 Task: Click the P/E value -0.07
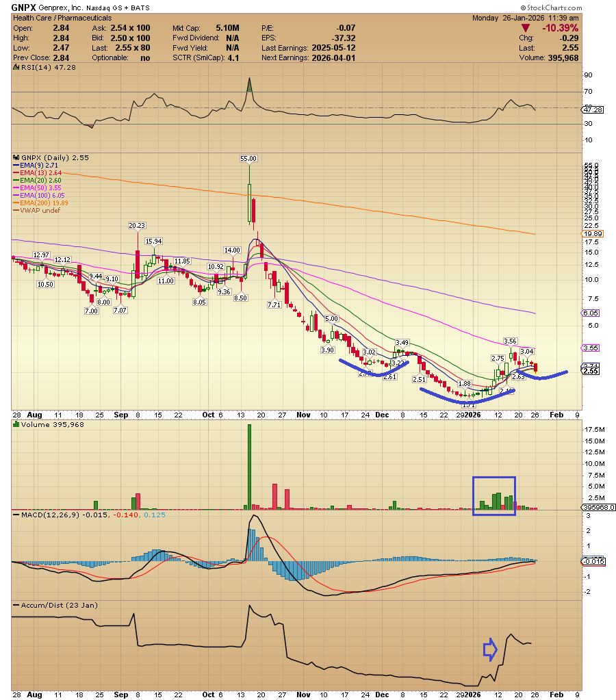point(346,28)
